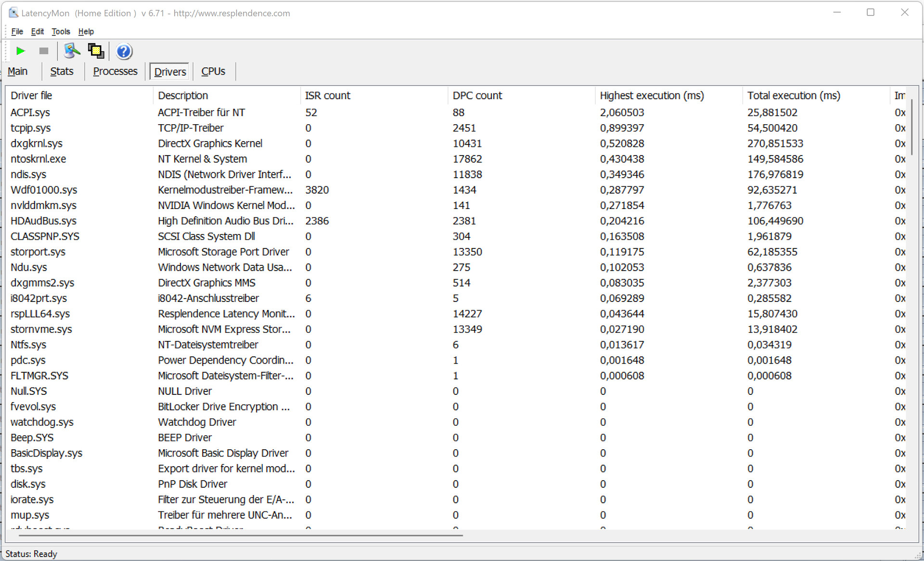Click the overlapping yellow squares toolbar icon
Image resolution: width=924 pixels, height=561 pixels.
pos(96,51)
